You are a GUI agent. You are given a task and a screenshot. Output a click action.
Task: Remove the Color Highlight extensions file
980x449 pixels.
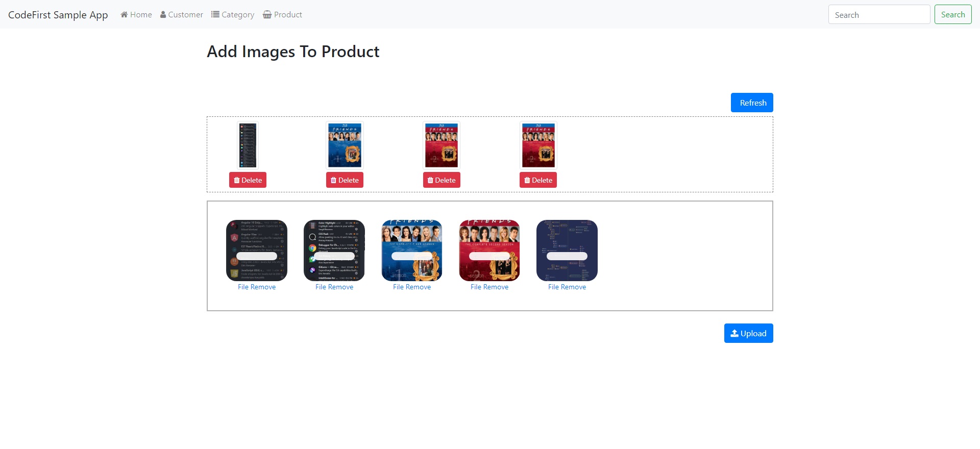point(334,287)
